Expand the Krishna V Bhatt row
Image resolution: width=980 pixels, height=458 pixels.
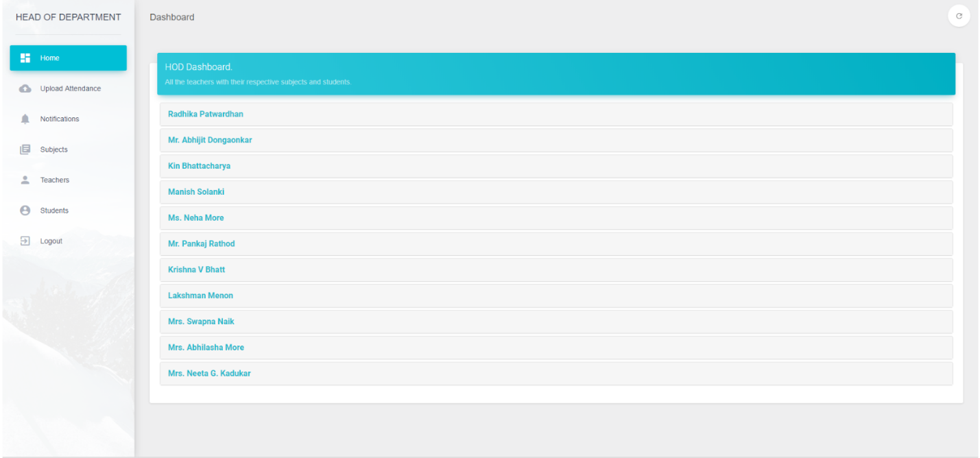pos(556,269)
